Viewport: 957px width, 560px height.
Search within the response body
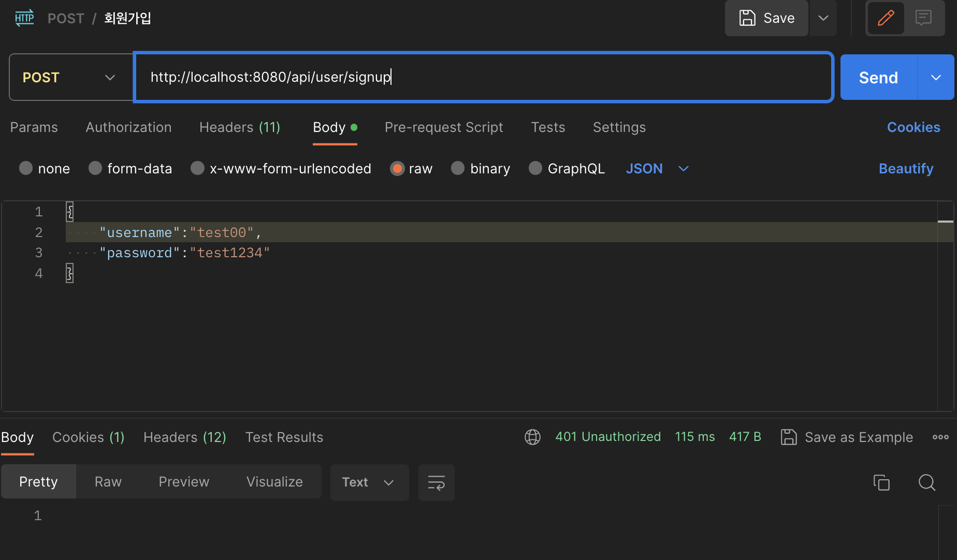coord(927,482)
